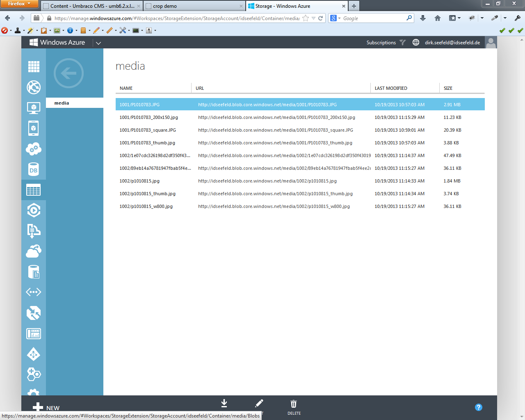Go back with the circular arrow button
The height and width of the screenshot is (420, 525).
(x=68, y=73)
